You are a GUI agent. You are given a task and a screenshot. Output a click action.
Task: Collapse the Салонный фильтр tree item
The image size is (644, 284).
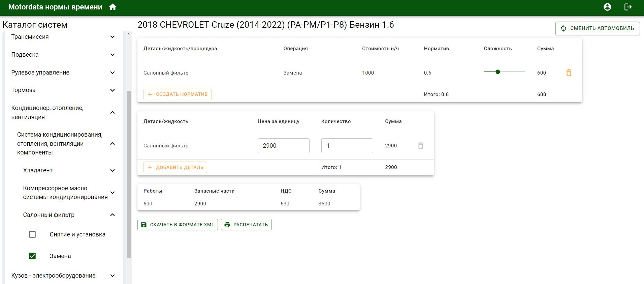112,215
